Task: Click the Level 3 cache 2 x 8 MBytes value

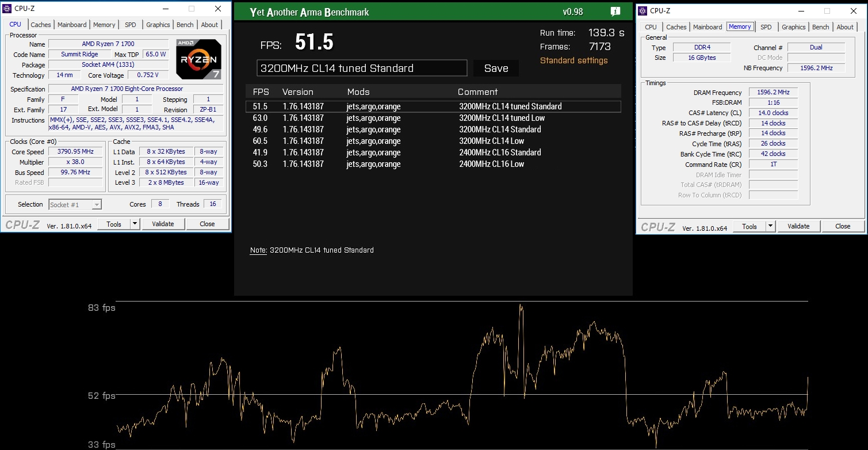Action: tap(165, 183)
